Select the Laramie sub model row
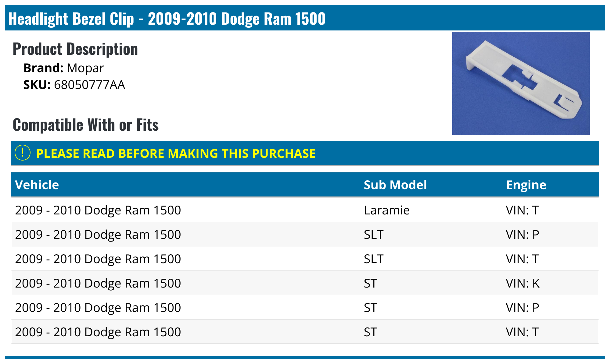 tap(386, 210)
